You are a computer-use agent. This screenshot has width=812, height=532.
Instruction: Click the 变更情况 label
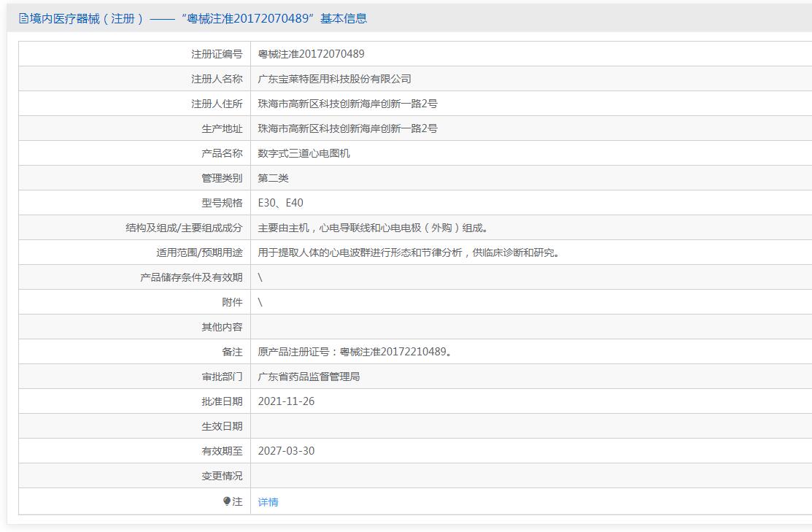[222, 476]
